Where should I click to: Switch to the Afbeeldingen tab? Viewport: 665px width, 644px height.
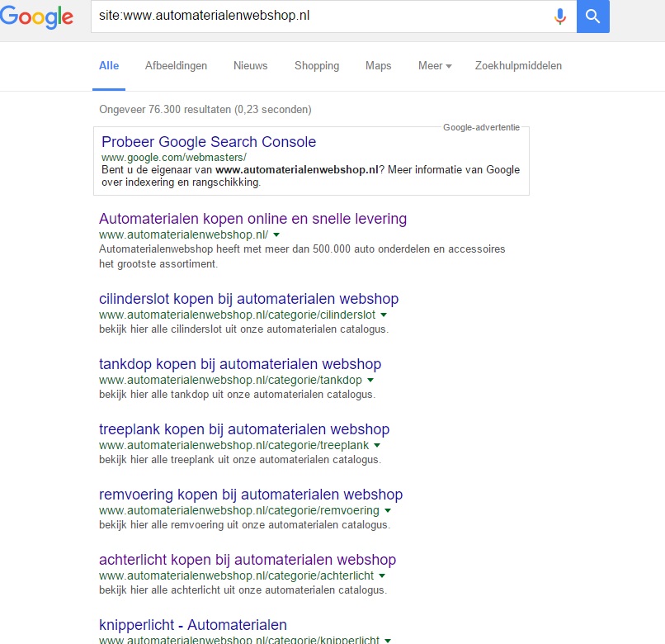(176, 66)
